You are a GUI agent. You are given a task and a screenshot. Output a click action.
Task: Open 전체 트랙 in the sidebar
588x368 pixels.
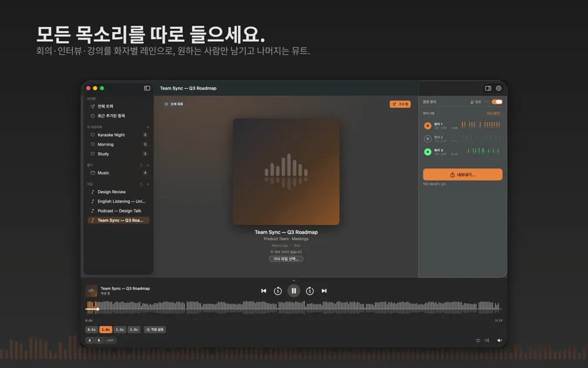tap(118, 106)
